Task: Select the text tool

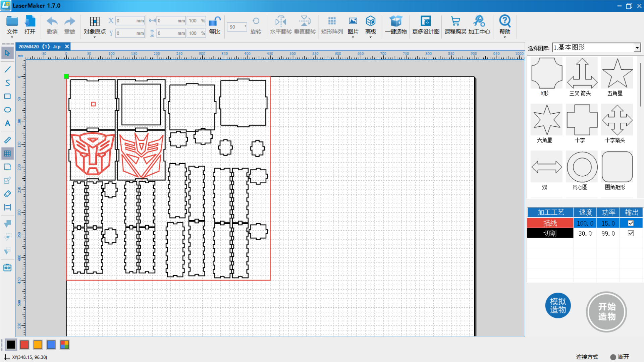Action: pyautogui.click(x=7, y=123)
